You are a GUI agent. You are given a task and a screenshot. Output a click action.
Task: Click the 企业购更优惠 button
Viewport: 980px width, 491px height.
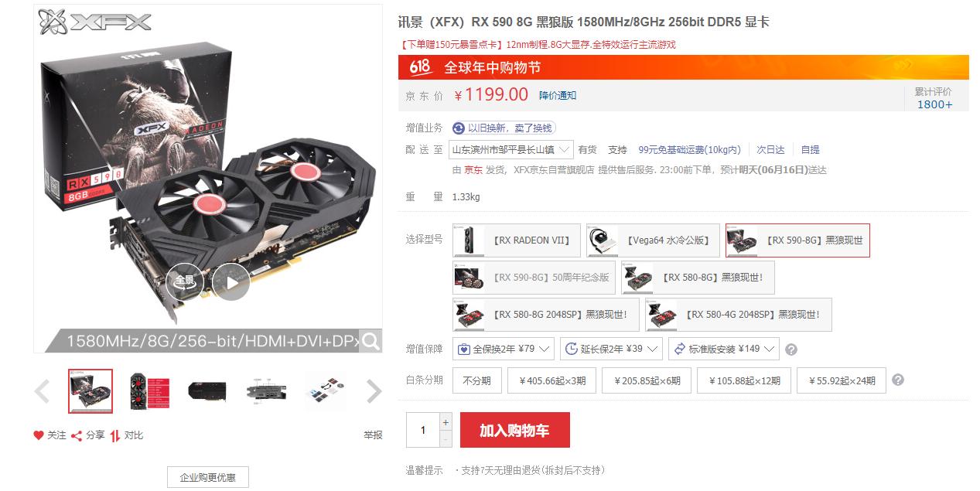tap(208, 477)
